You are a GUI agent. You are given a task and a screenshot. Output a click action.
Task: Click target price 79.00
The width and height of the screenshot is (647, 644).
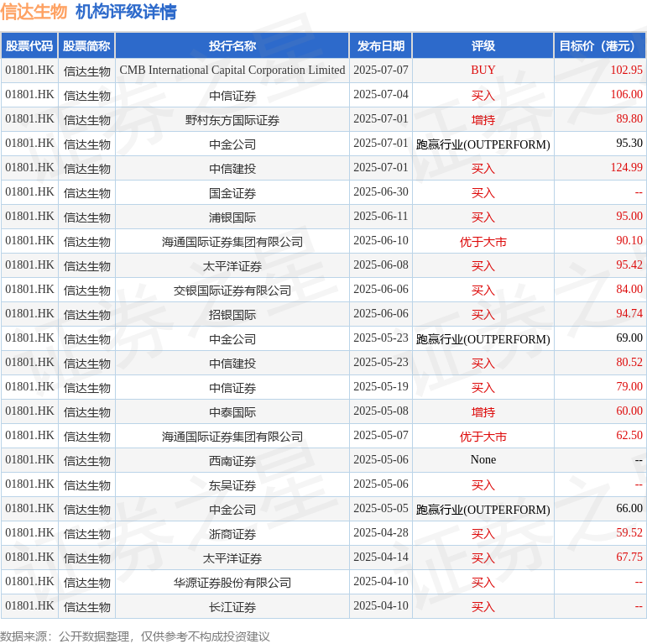tap(629, 387)
